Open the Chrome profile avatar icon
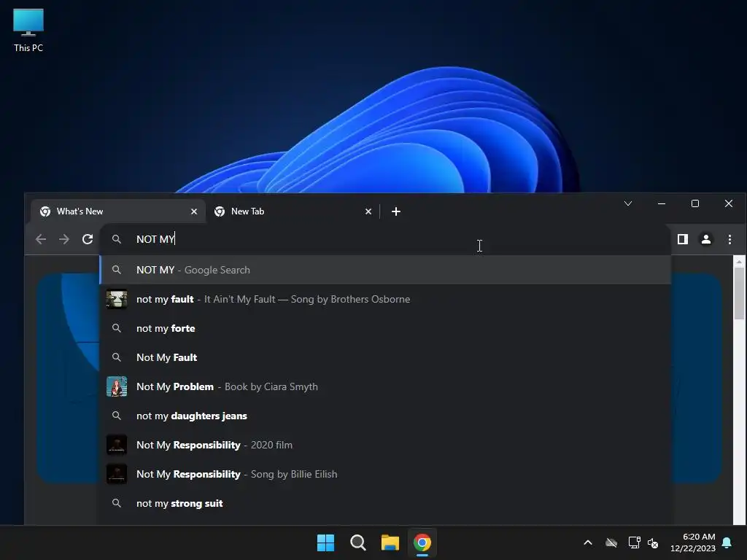 706,239
